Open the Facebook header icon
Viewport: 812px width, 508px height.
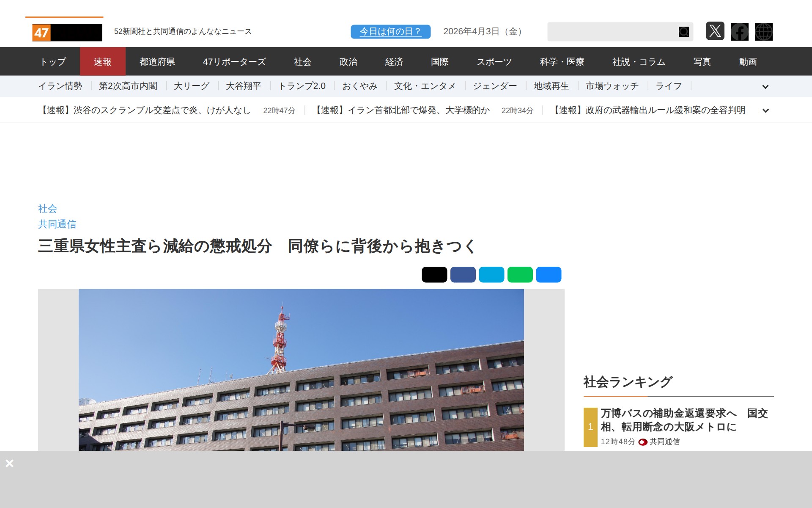click(x=739, y=32)
